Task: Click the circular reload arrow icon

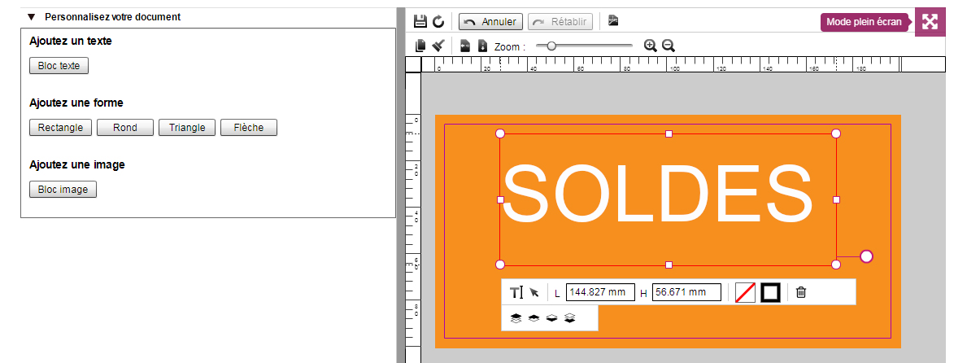Action: pos(438,21)
